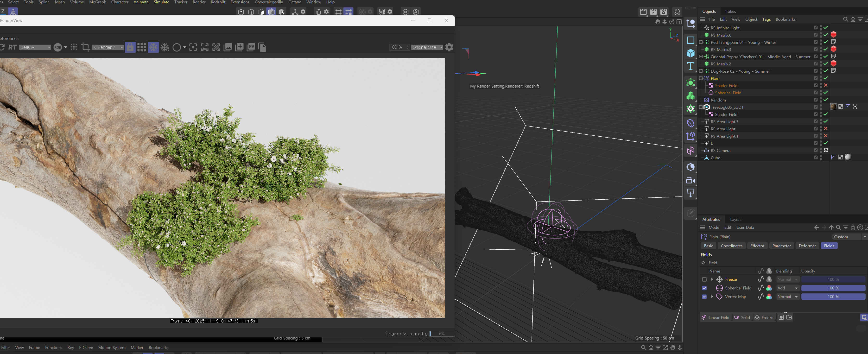Toggle the lock camera icon in RenderView
This screenshot has height=354, width=868.
coord(130,47)
